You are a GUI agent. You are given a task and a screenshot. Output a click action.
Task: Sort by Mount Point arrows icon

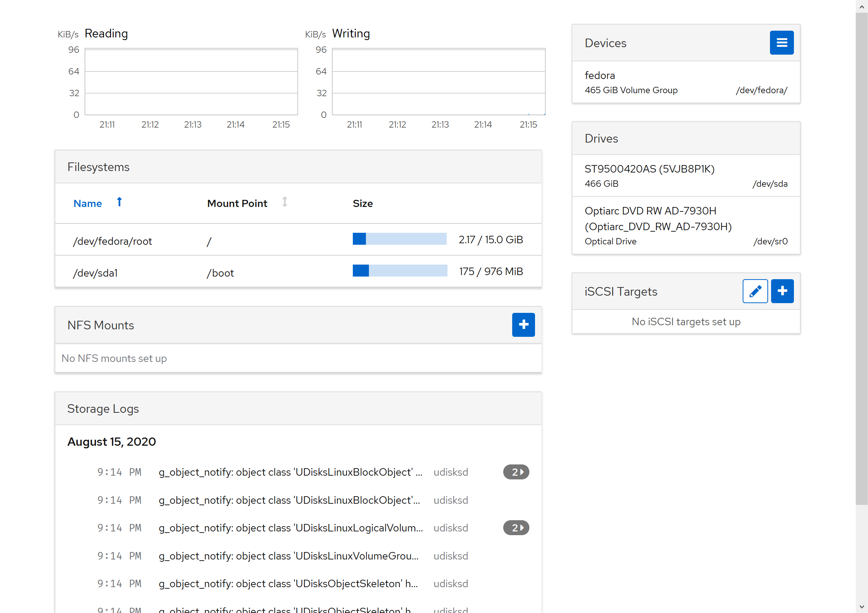point(284,202)
